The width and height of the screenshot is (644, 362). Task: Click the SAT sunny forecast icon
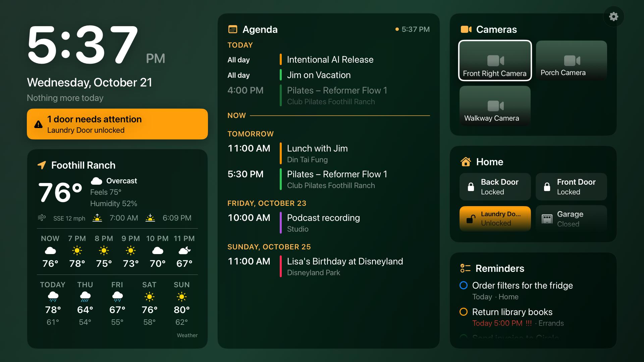click(x=150, y=297)
